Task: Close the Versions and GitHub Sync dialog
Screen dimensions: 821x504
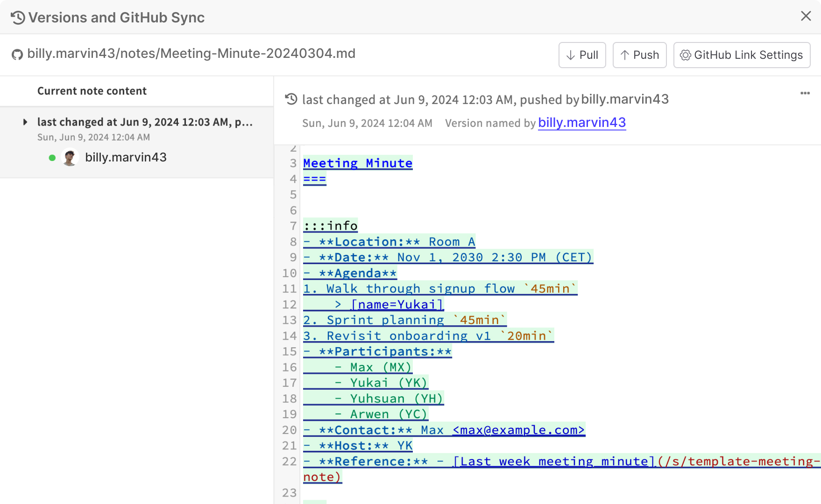Action: coord(806,16)
